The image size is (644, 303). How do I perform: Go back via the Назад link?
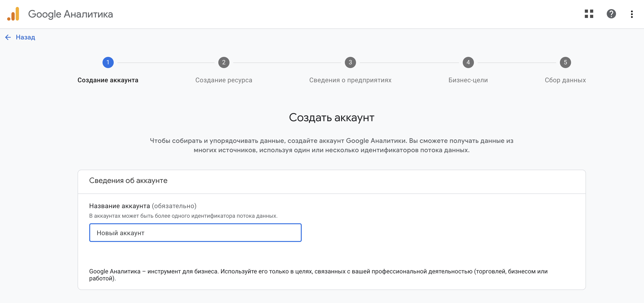(x=25, y=37)
